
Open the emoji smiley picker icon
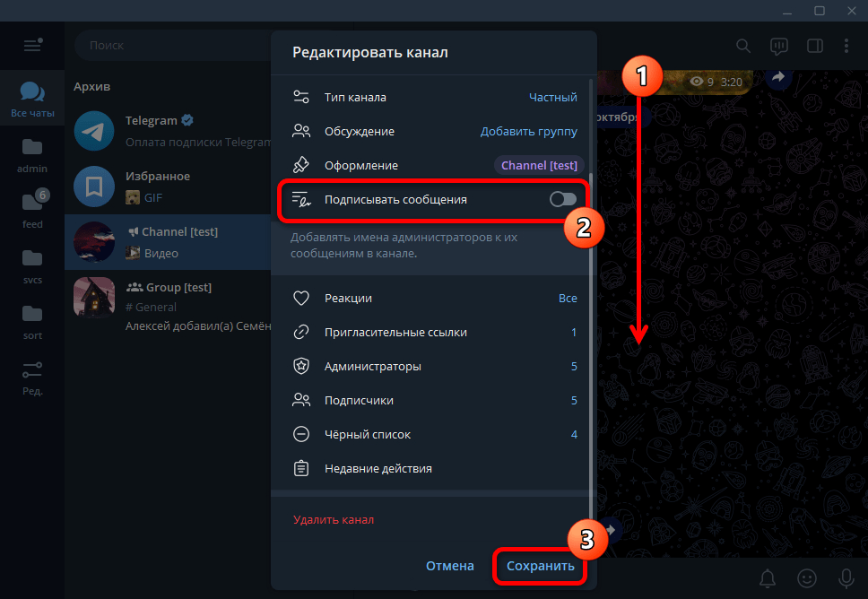pos(806,578)
